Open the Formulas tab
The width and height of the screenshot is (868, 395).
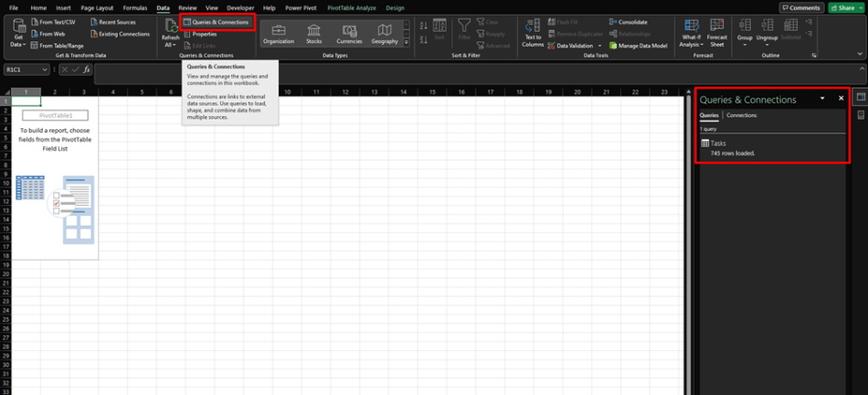tap(135, 7)
